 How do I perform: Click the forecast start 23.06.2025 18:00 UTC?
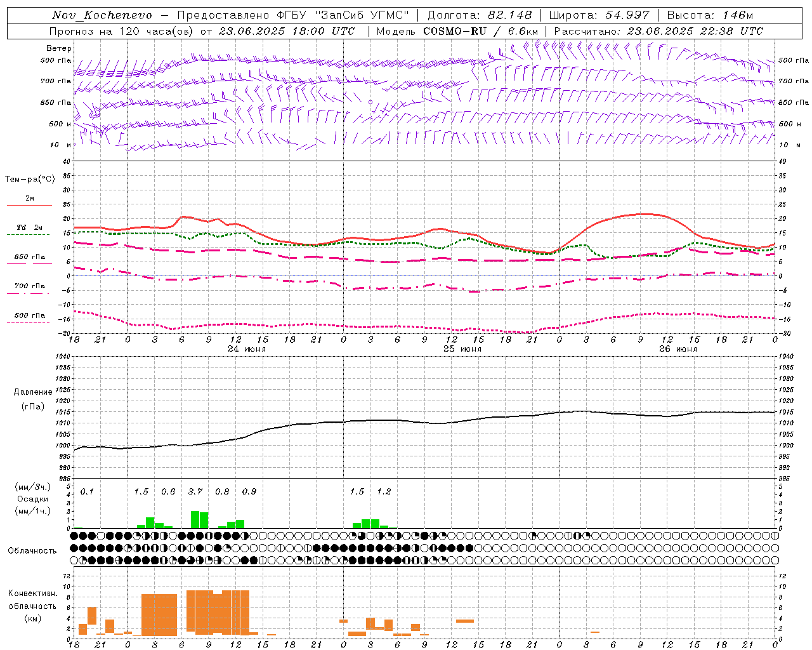(287, 31)
